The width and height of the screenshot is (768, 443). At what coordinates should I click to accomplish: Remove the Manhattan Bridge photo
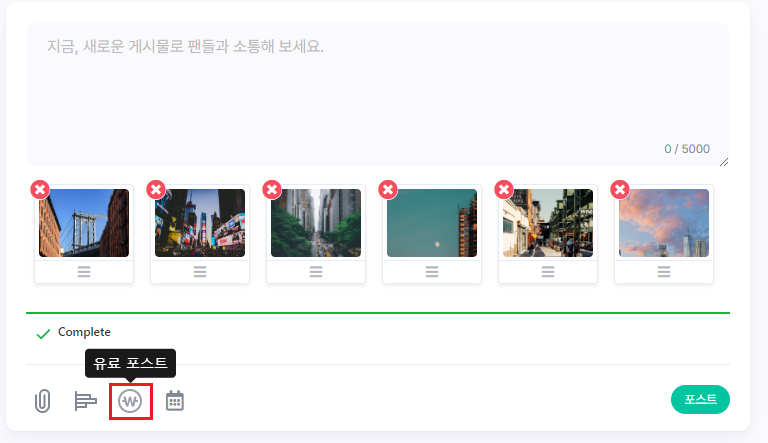click(x=40, y=190)
